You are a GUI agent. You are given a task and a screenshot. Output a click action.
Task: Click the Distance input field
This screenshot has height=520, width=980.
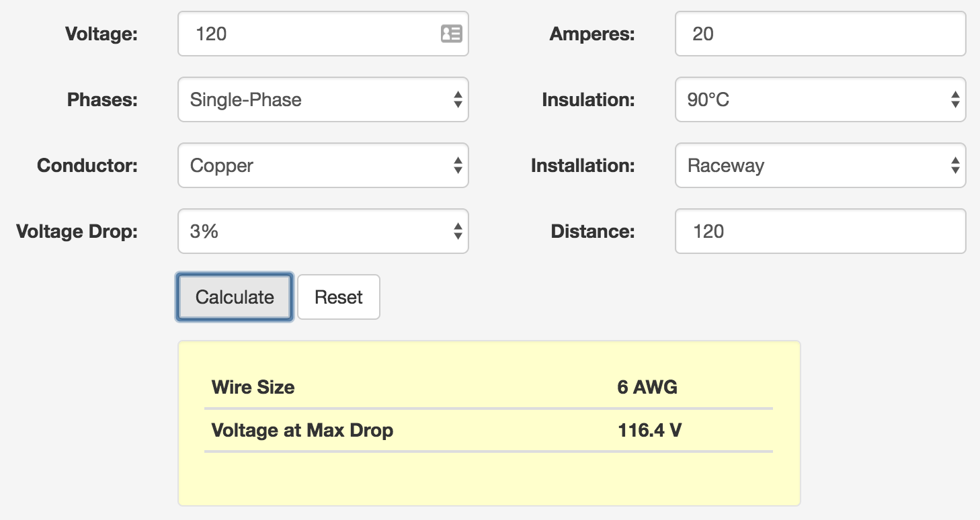tap(820, 232)
